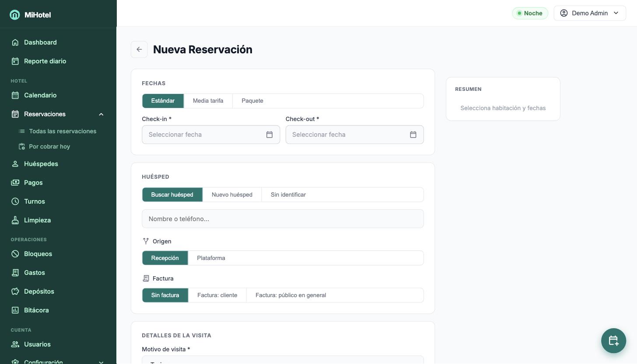Choose the Plataforma origin option
Image resolution: width=637 pixels, height=364 pixels.
click(211, 258)
